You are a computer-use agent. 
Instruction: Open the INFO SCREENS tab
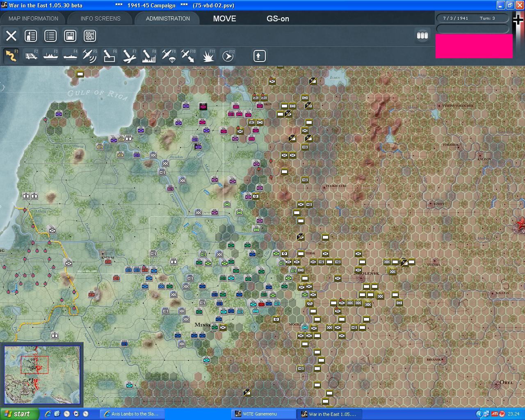(x=100, y=18)
